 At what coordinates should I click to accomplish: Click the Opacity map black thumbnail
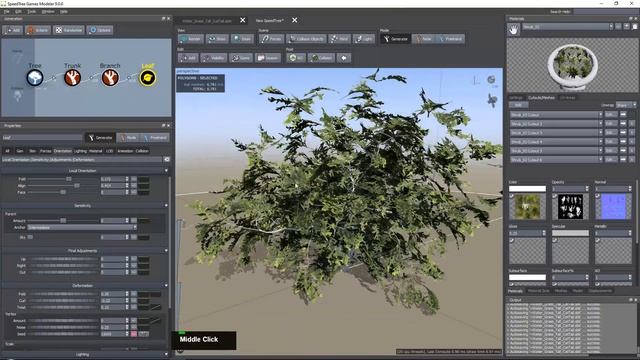click(571, 207)
